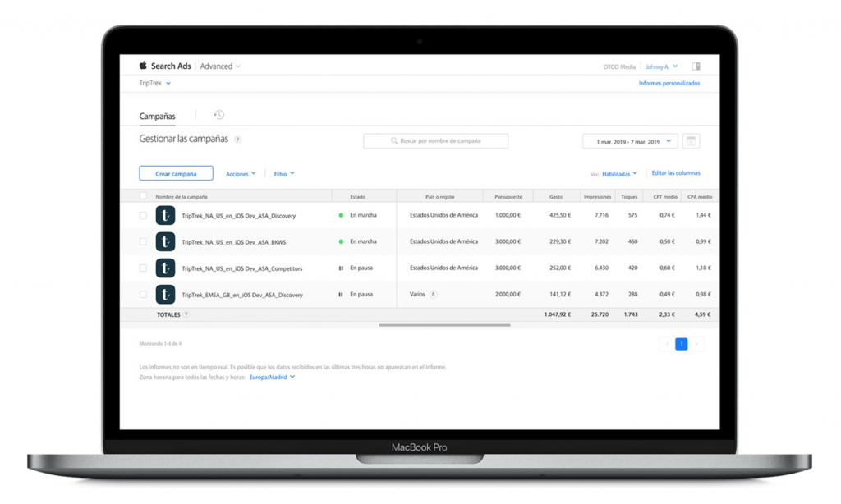Go to the next page arrow
The height and width of the screenshot is (504, 841).
tap(696, 344)
